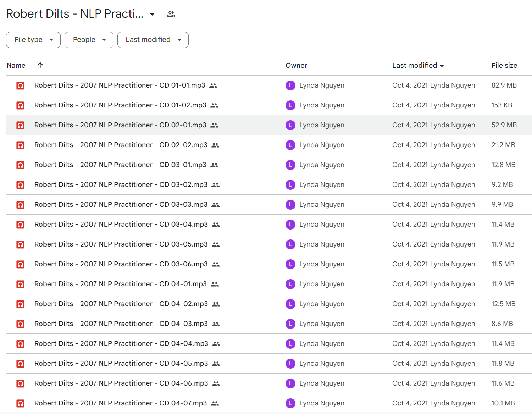Viewport: 532px width, 414px height.
Task: Click audio file icon for CD 03-02.mp3
Action: click(21, 185)
